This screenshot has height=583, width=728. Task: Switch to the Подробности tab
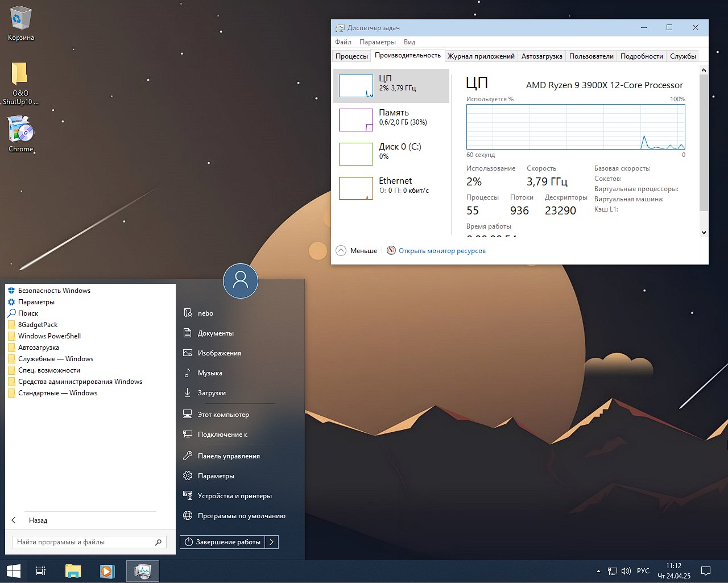click(x=642, y=56)
